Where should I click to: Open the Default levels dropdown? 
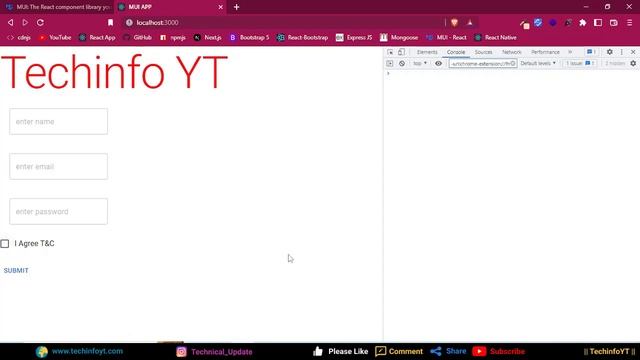[538, 64]
